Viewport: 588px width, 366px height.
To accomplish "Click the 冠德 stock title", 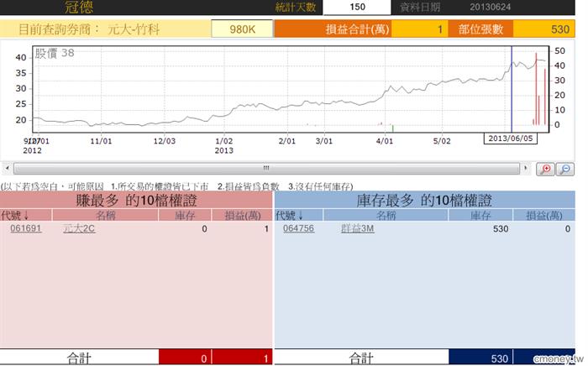I will (x=79, y=7).
